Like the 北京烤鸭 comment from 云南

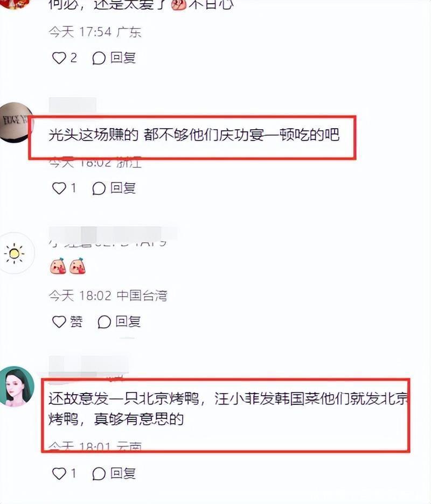pyautogui.click(x=59, y=473)
